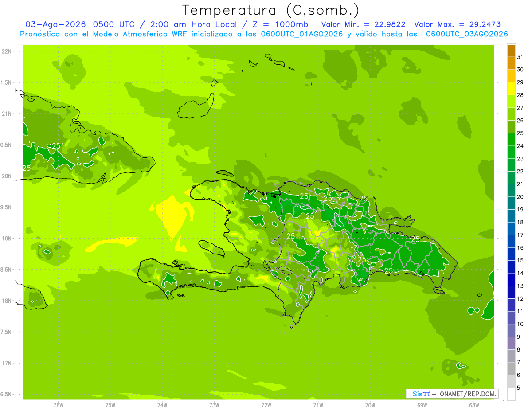Click the title "Temperatura (C,somb.)"
This screenshot has width=532, height=411.
coord(271,10)
